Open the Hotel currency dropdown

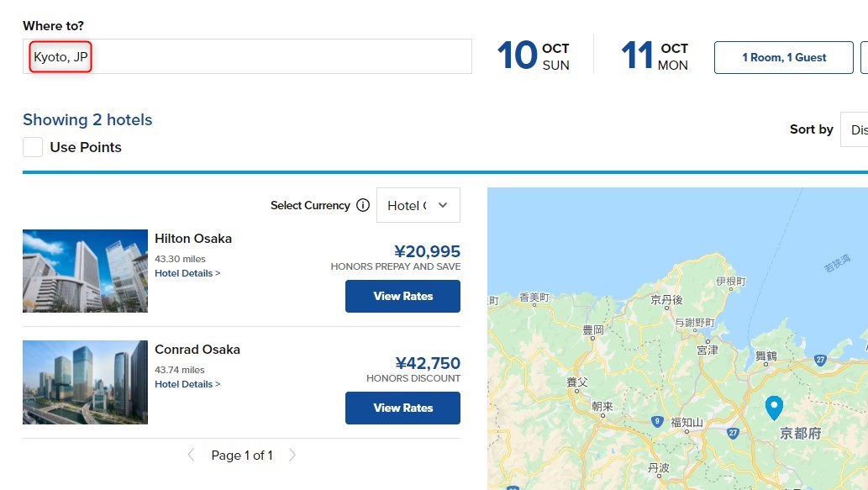click(x=418, y=205)
